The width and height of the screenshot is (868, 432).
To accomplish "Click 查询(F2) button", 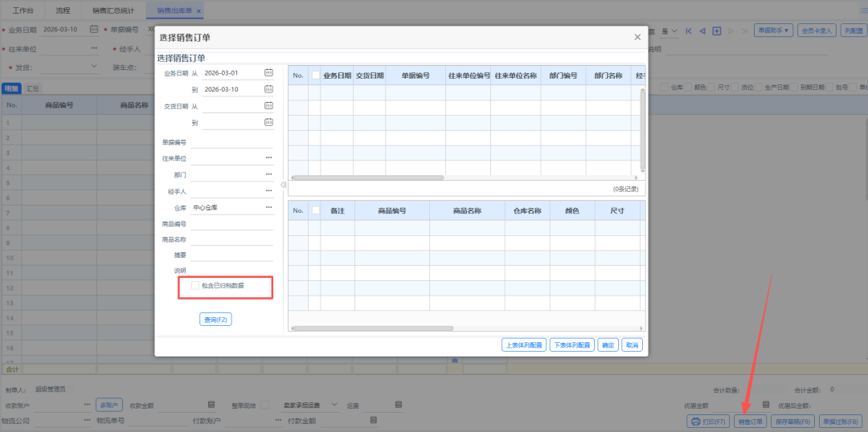I will pos(215,320).
